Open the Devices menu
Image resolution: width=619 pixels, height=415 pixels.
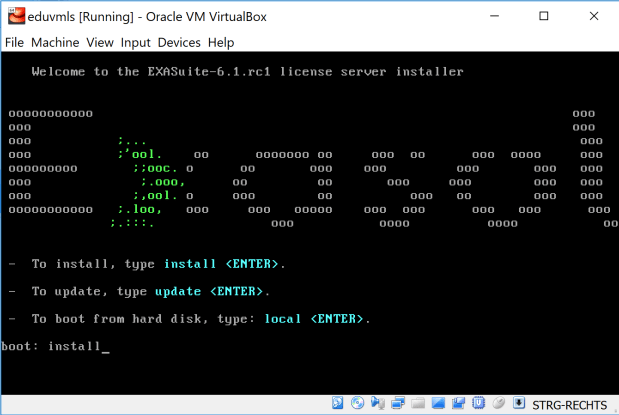(179, 42)
